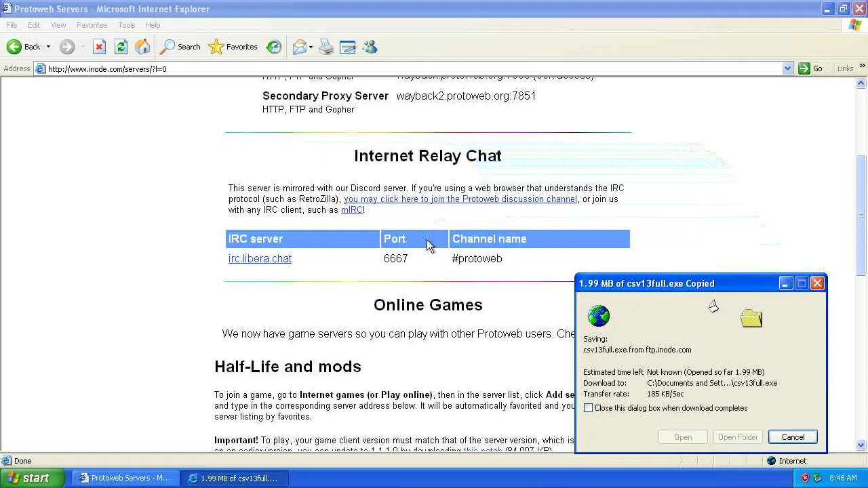Click the Windows flag logo throbber
This screenshot has height=488, width=868.
coord(855,25)
